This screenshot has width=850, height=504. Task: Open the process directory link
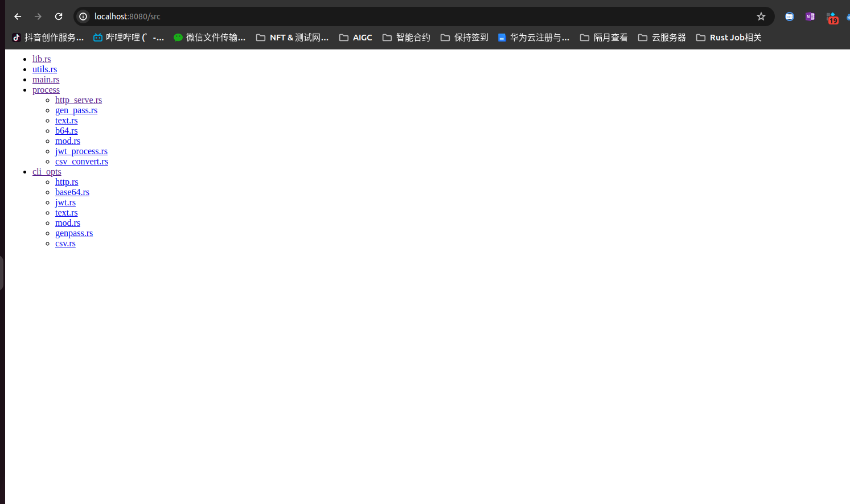point(46,90)
